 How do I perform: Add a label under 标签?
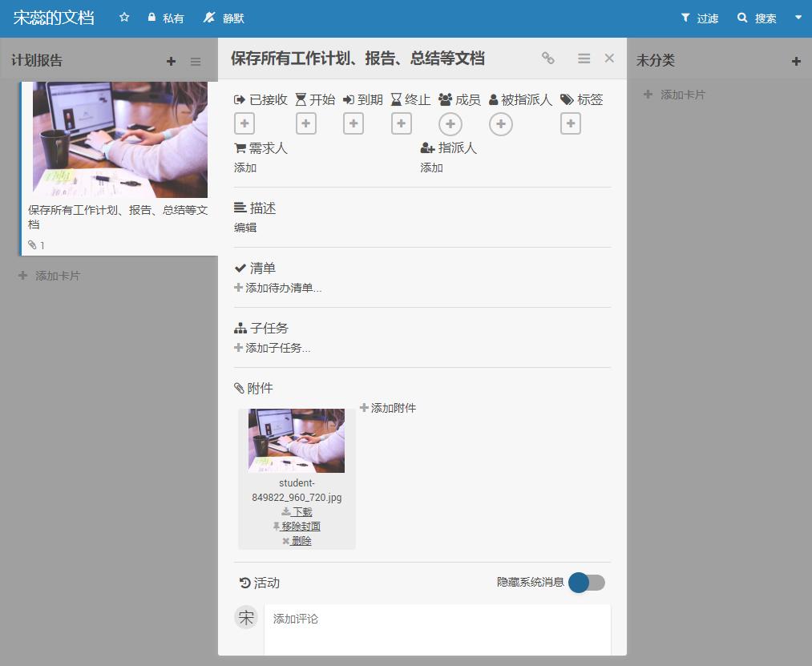click(570, 123)
